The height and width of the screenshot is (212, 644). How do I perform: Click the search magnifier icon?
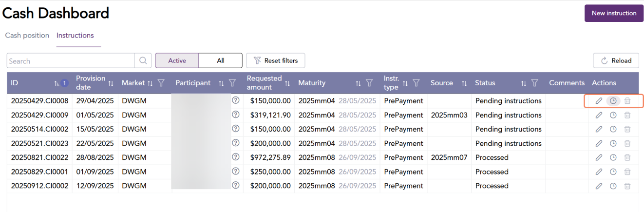click(x=143, y=61)
